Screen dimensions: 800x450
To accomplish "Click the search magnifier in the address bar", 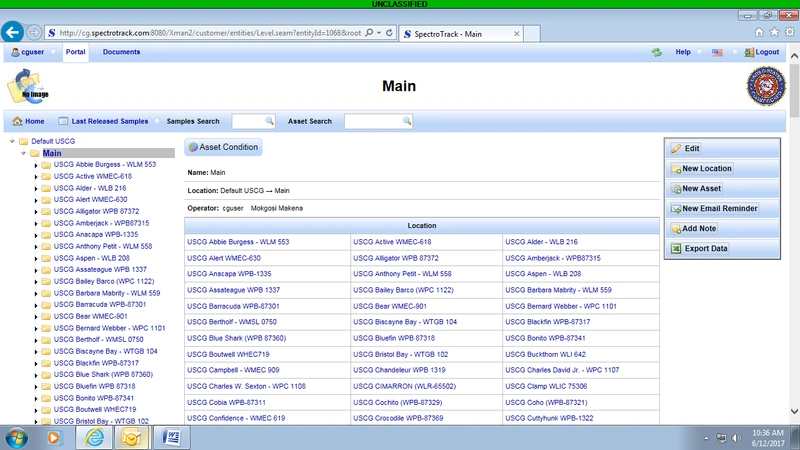I will [369, 33].
